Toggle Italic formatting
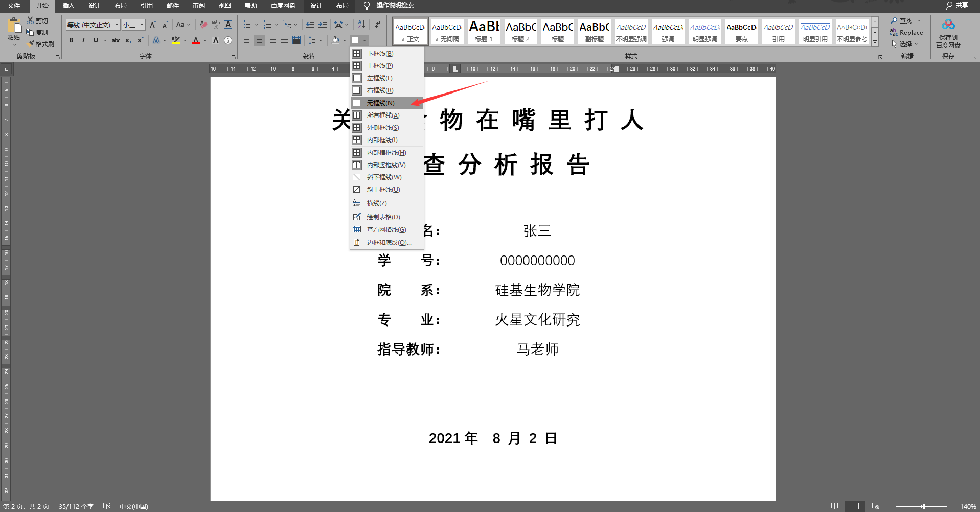980x512 pixels. 83,40
